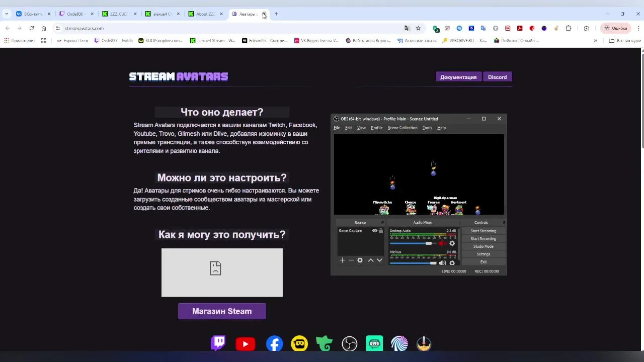Screen dimensions: 644x362
Task: Click the rocket icon at page bottom
Action: (424, 344)
